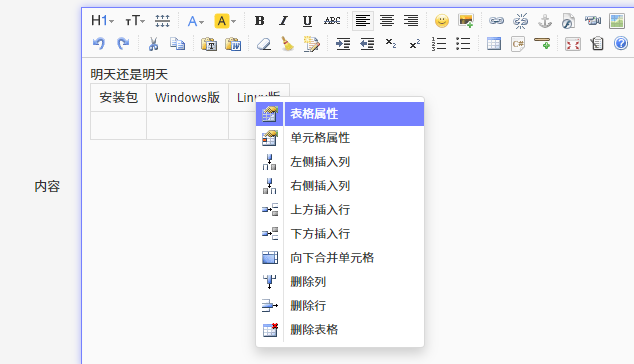View the HTML source code
The height and width of the screenshot is (364, 634).
coord(597,44)
